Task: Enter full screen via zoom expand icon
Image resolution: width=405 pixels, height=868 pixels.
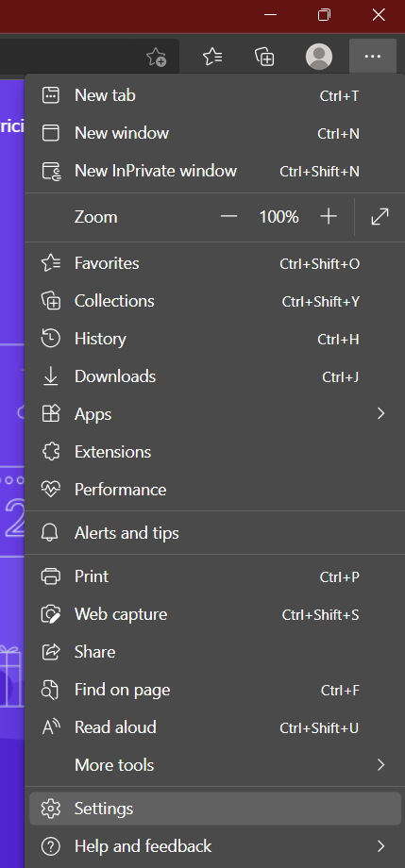Action: tap(380, 217)
